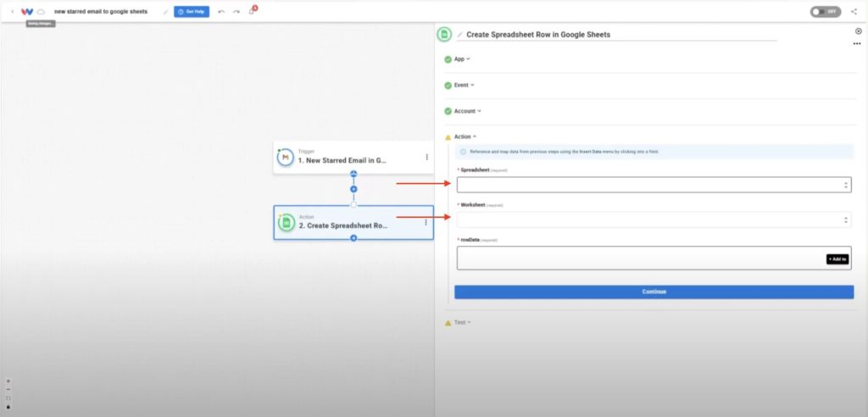
Task: Undo the last change
Action: point(221,12)
